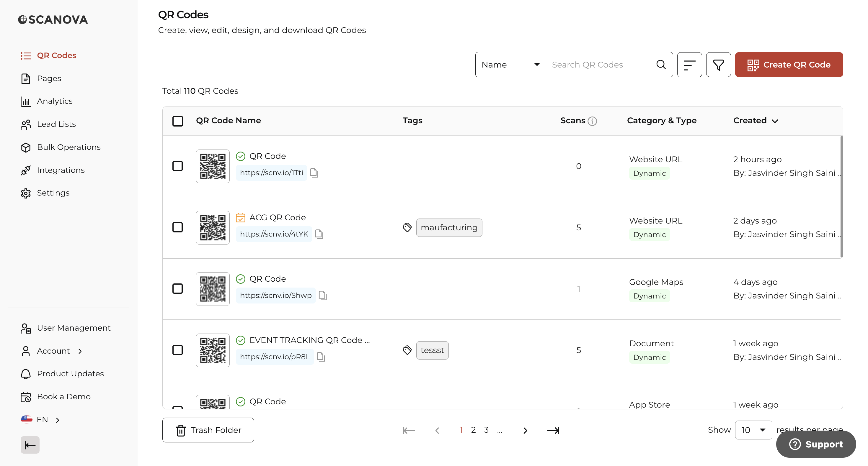Click the Product Updates bell icon
868x466 pixels.
[x=26, y=374]
